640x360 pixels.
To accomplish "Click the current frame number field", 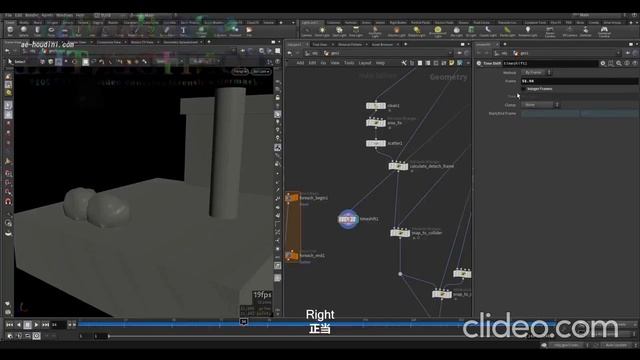I will tap(58, 324).
